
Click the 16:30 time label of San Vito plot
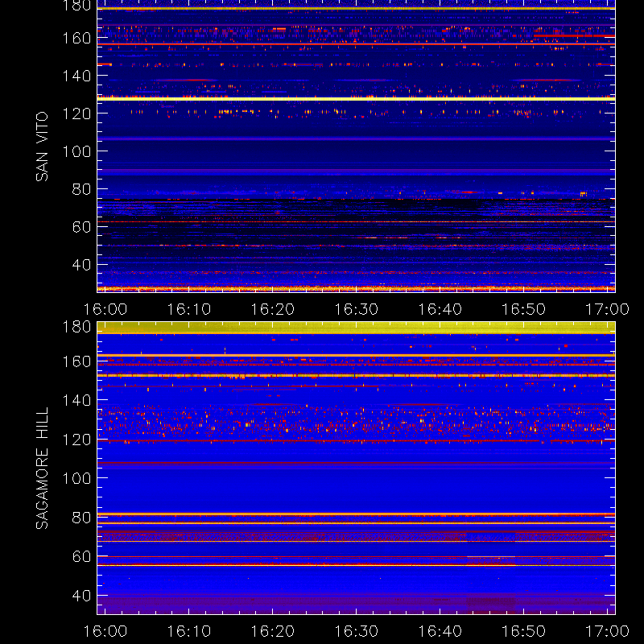(x=356, y=309)
